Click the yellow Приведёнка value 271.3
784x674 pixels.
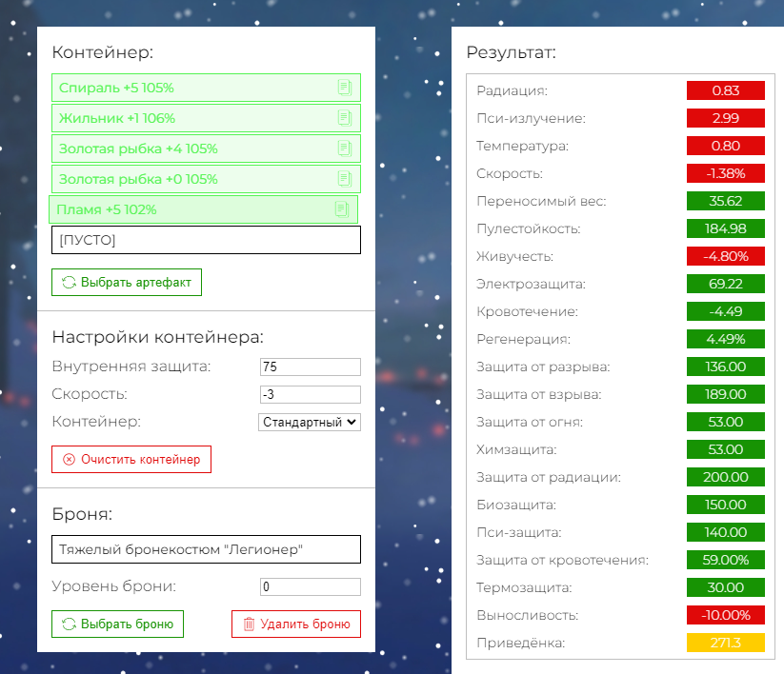click(x=725, y=643)
